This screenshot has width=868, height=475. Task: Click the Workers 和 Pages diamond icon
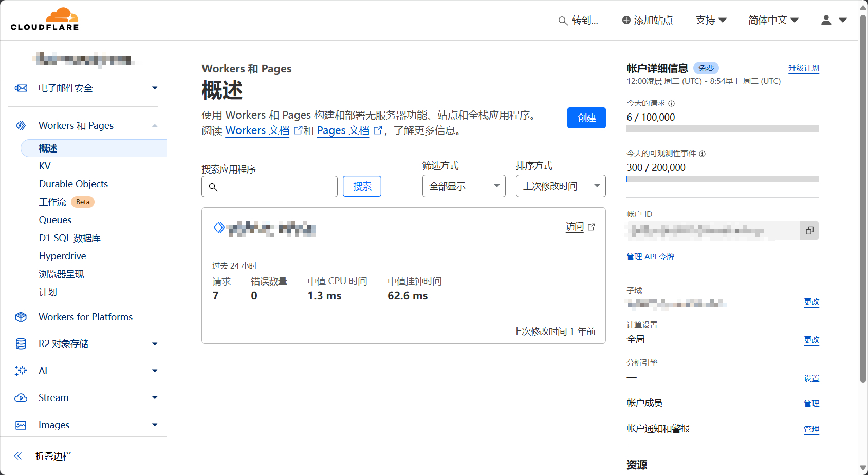pyautogui.click(x=21, y=125)
